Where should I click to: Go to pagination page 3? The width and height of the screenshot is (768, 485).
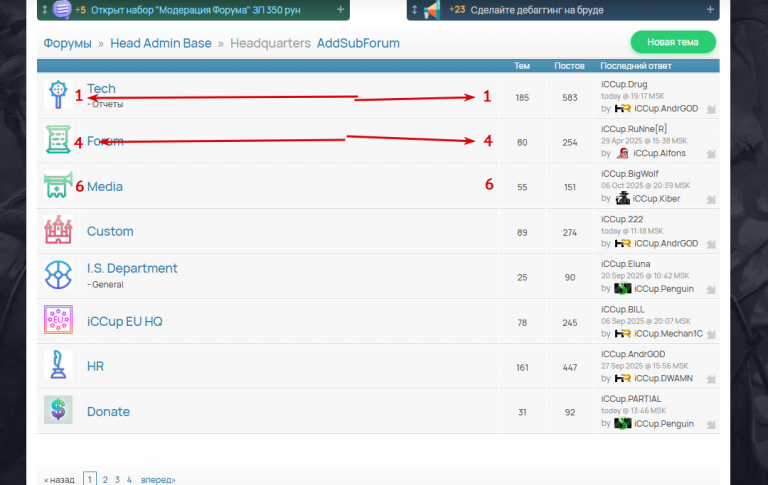click(x=118, y=480)
